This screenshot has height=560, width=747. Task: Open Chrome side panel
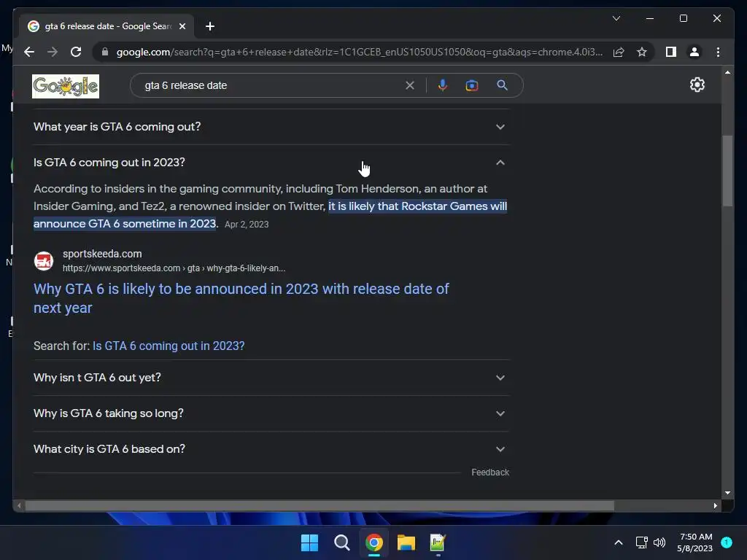(671, 52)
